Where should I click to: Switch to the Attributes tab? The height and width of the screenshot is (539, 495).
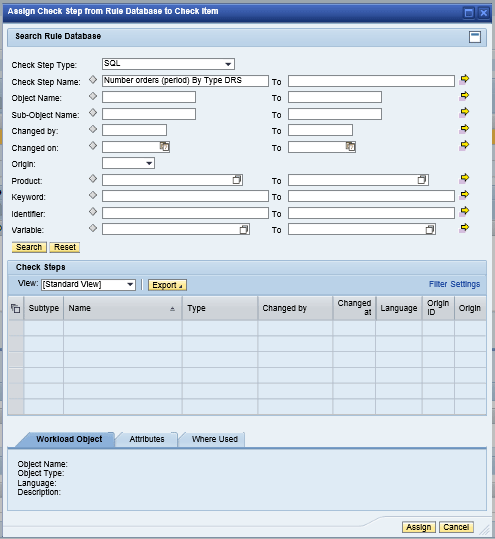(x=147, y=439)
